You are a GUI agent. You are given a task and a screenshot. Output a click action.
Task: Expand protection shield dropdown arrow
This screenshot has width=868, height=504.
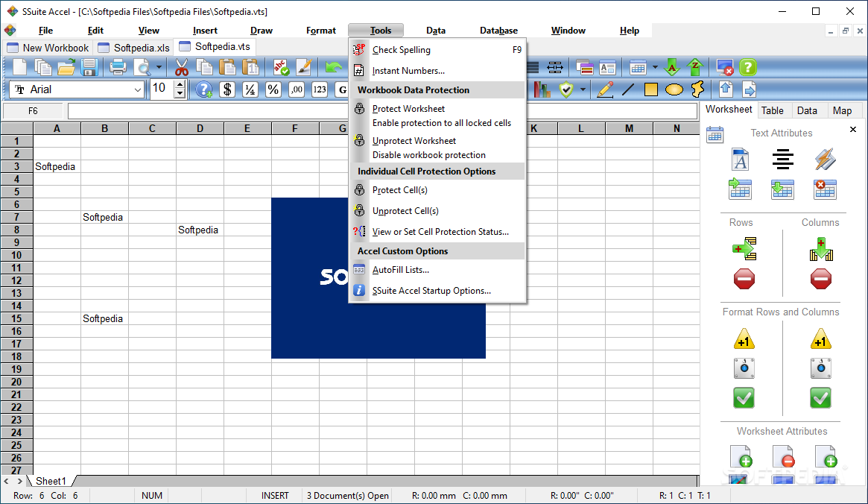(x=583, y=89)
